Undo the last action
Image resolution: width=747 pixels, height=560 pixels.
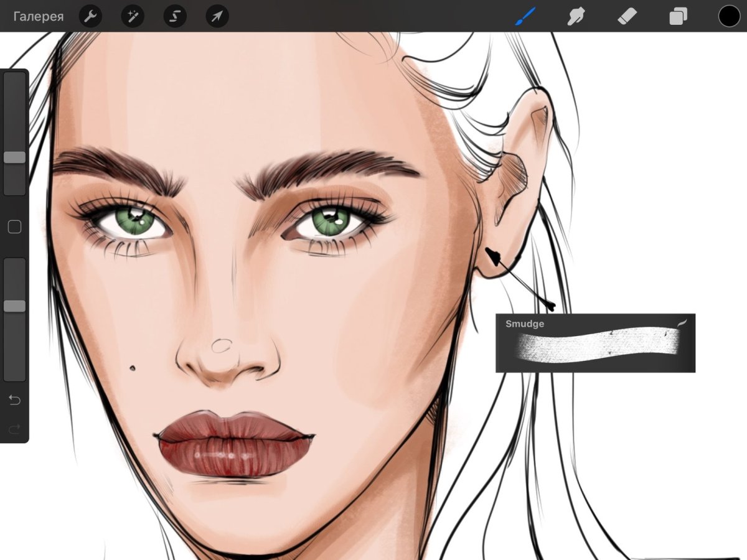(14, 400)
